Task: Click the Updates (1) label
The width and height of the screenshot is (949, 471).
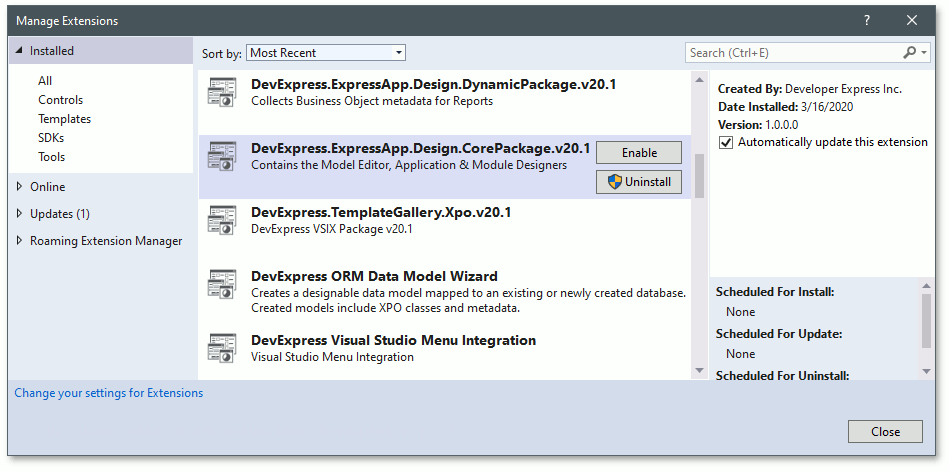Action: [x=60, y=214]
